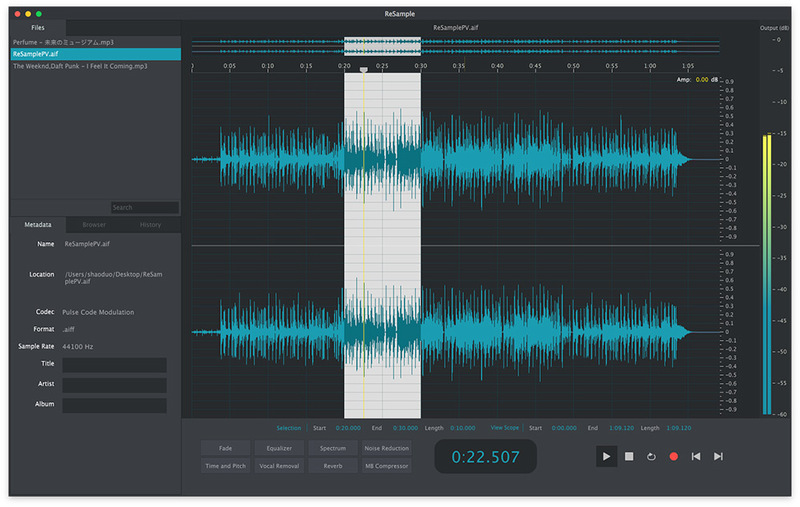Click the Stop playback icon

629,456
